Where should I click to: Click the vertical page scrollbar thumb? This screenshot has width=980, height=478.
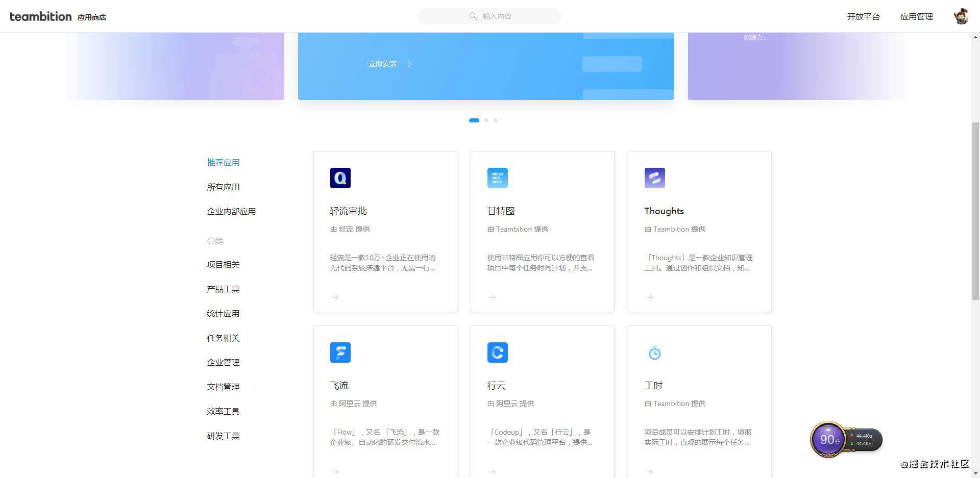click(x=975, y=211)
